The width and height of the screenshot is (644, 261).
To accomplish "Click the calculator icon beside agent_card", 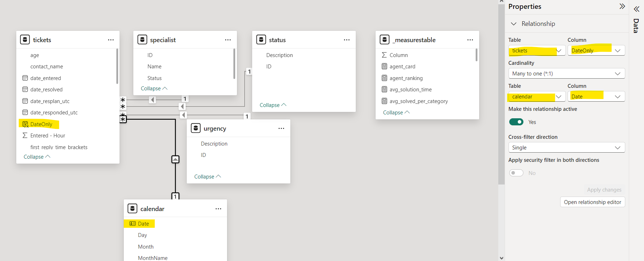I will point(384,67).
